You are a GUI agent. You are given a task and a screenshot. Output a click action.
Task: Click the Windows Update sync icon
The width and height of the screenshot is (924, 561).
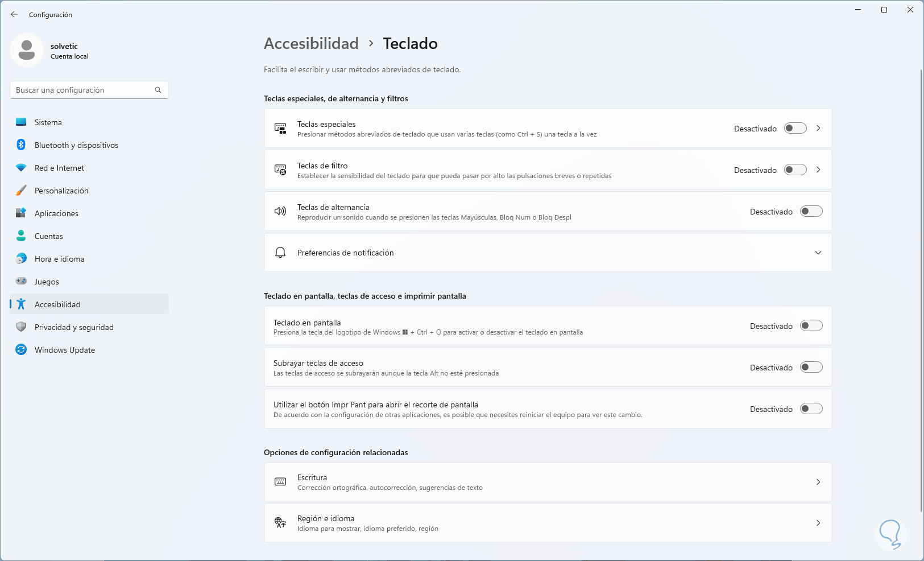(x=21, y=350)
